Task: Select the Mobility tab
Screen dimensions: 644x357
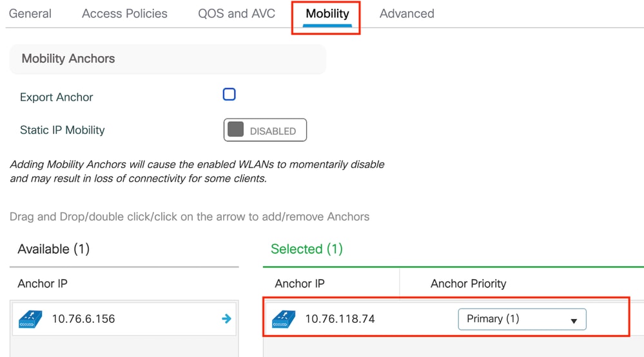Action: coord(327,14)
